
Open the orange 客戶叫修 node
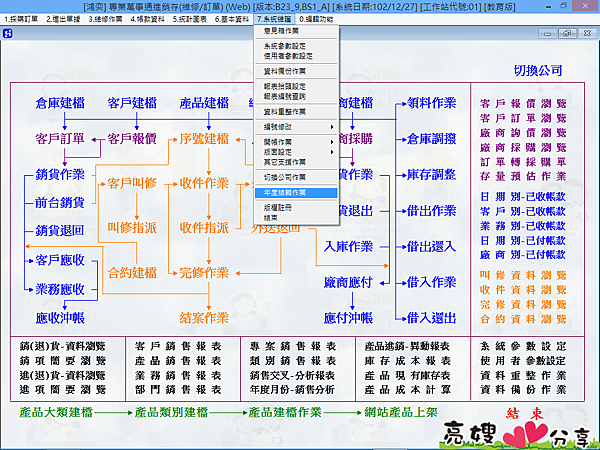tap(132, 183)
